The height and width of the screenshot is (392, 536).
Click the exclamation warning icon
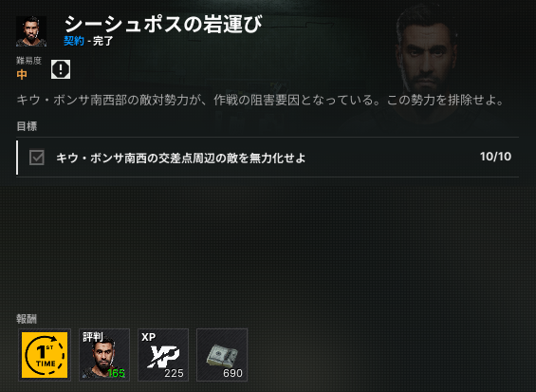[x=61, y=69]
